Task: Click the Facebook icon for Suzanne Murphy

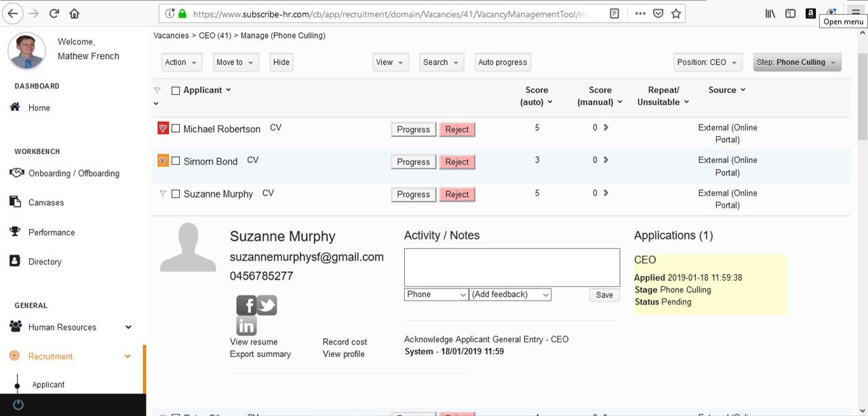Action: 245,305
